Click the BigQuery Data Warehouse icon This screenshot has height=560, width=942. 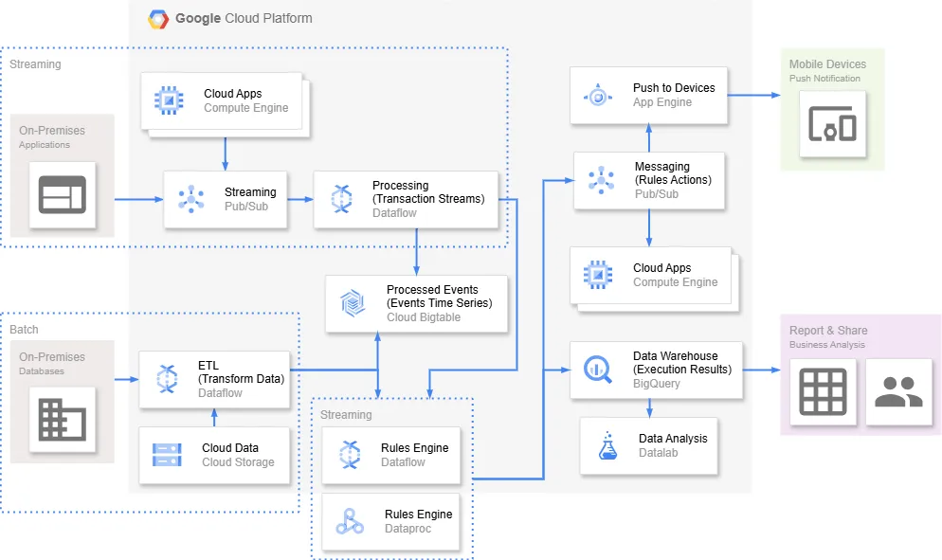[598, 369]
